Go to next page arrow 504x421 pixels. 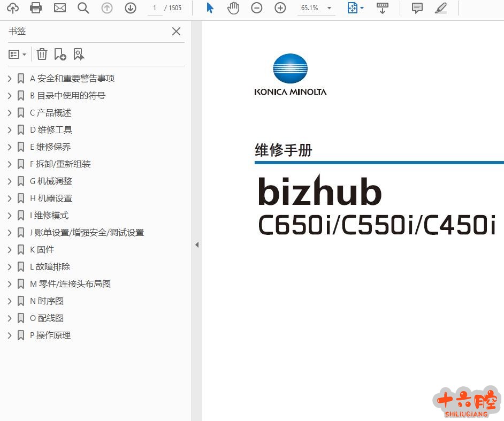[131, 8]
